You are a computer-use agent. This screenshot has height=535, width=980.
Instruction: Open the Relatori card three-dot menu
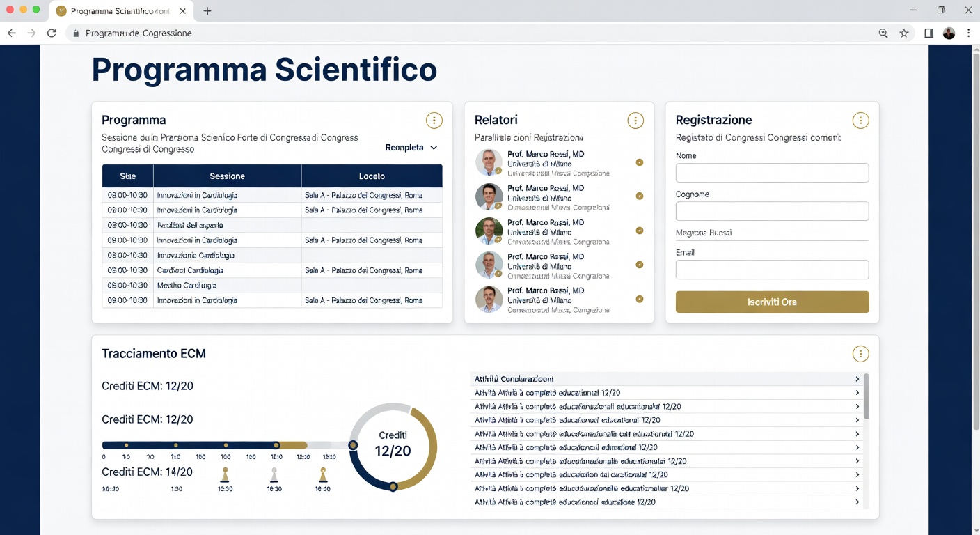(635, 121)
